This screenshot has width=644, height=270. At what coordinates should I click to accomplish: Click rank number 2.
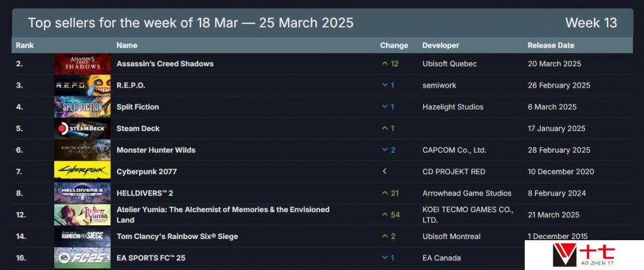[19, 64]
